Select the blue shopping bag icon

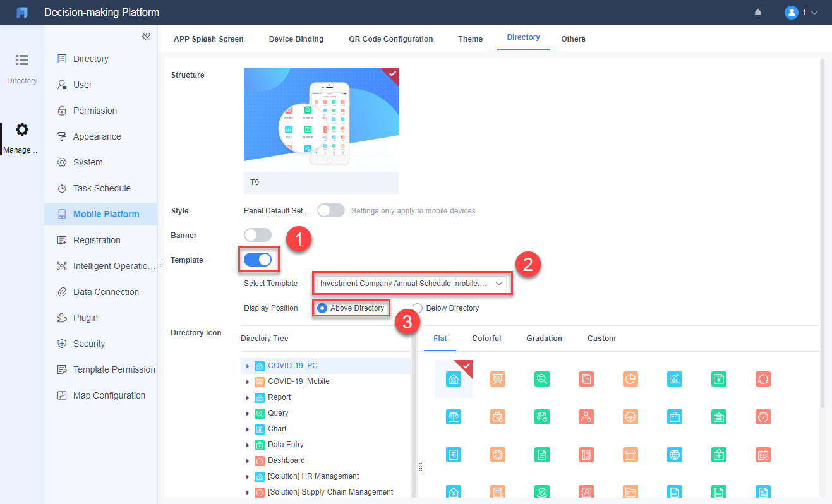point(675,417)
